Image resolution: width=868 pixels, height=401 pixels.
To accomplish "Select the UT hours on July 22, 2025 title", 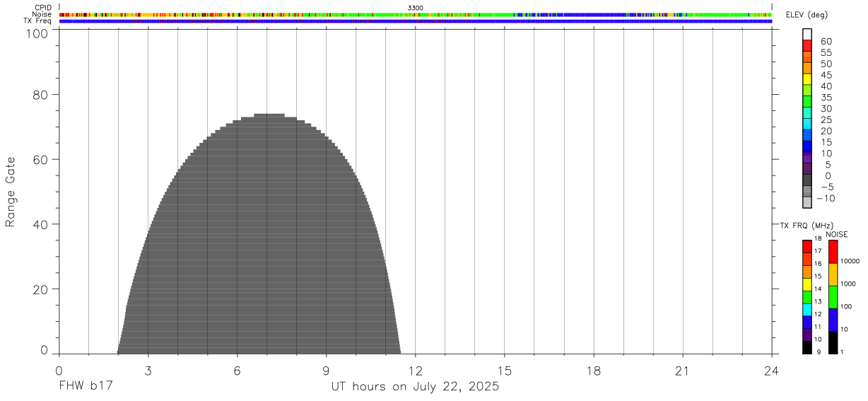I will coord(416,387).
